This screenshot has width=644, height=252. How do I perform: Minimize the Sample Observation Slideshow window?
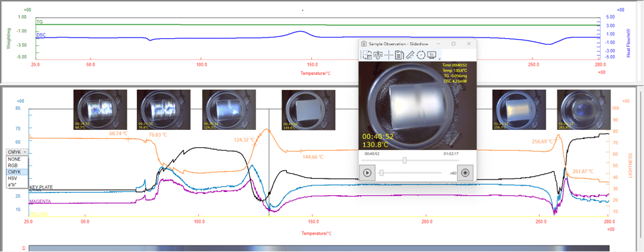point(438,43)
